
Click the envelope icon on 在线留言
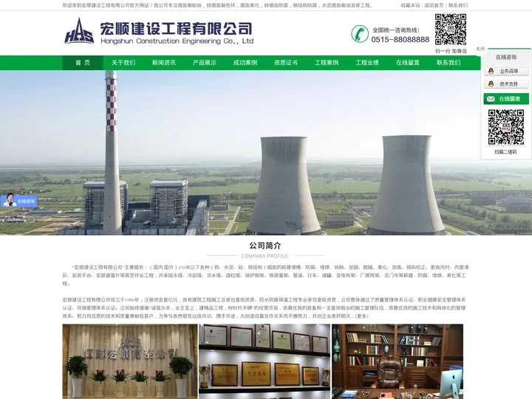491,99
